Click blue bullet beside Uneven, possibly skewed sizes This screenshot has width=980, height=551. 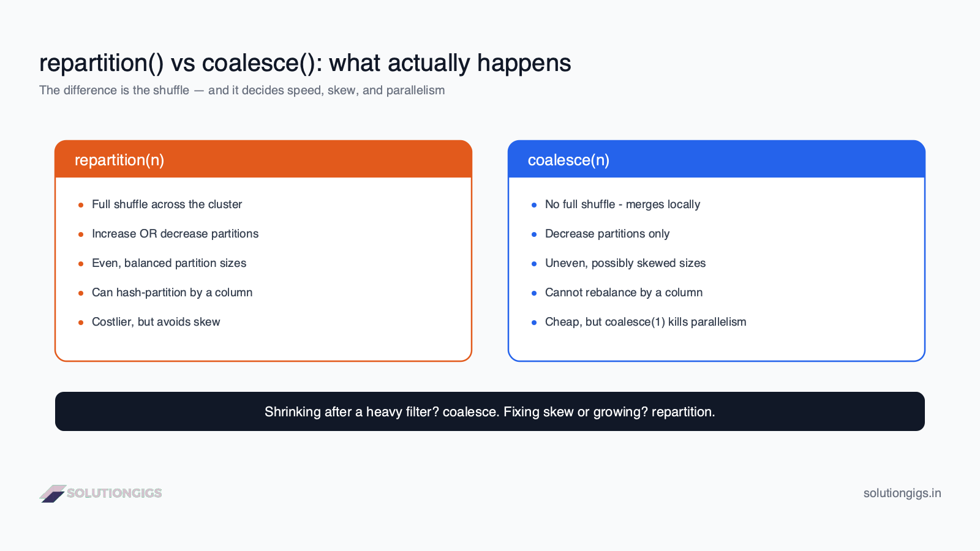(534, 264)
